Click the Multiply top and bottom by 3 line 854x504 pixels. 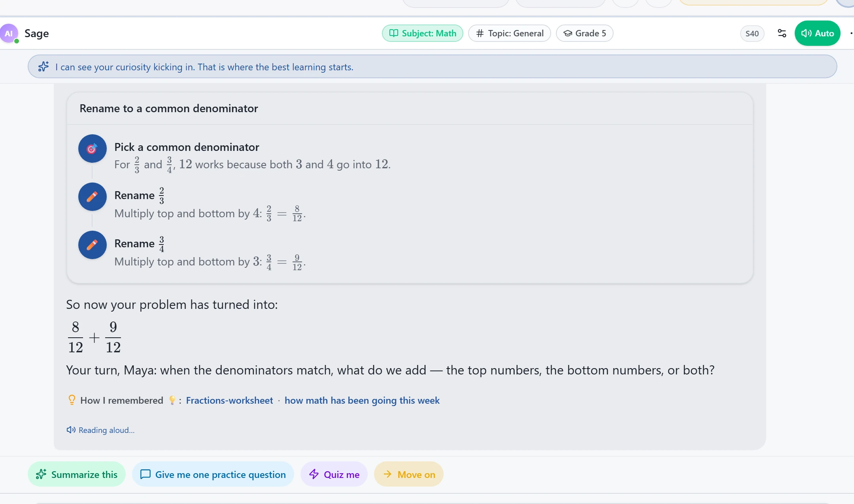[x=210, y=261]
